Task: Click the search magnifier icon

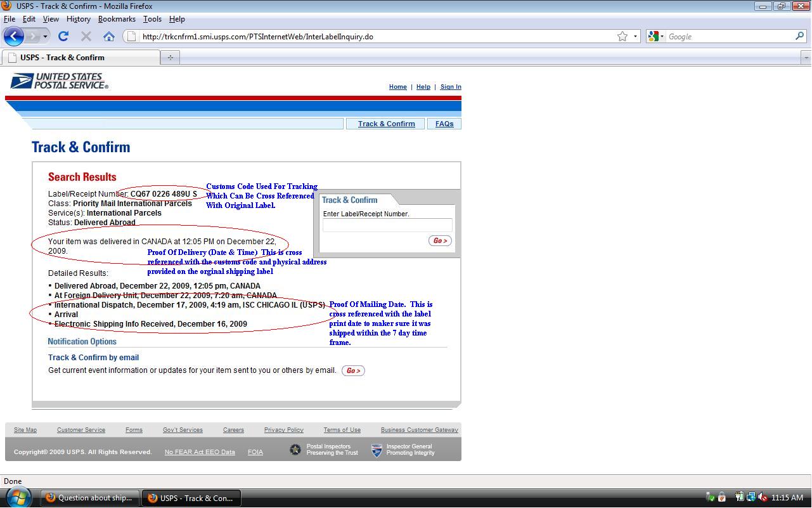Action: [x=799, y=36]
